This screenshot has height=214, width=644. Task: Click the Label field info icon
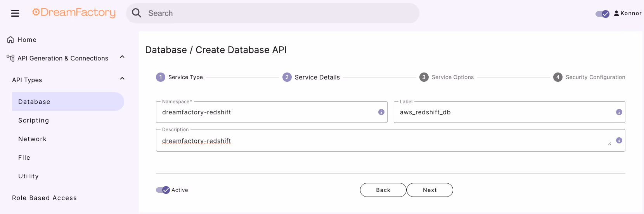619,112
